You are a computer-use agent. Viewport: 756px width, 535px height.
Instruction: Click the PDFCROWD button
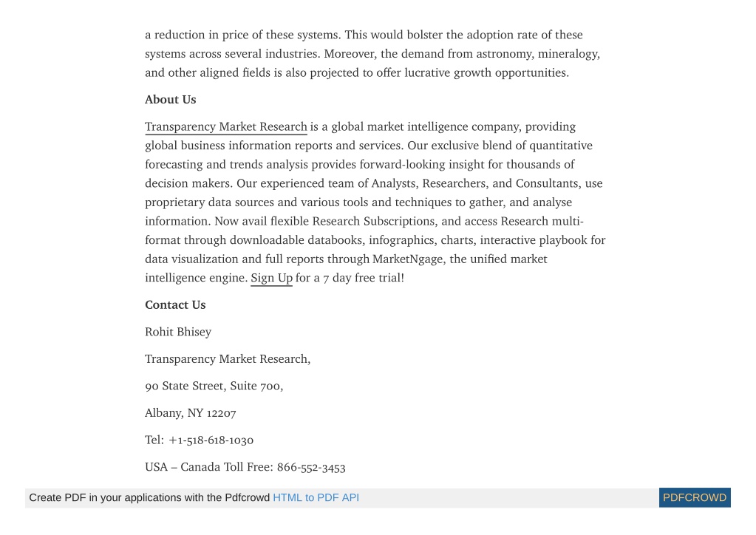click(x=694, y=497)
